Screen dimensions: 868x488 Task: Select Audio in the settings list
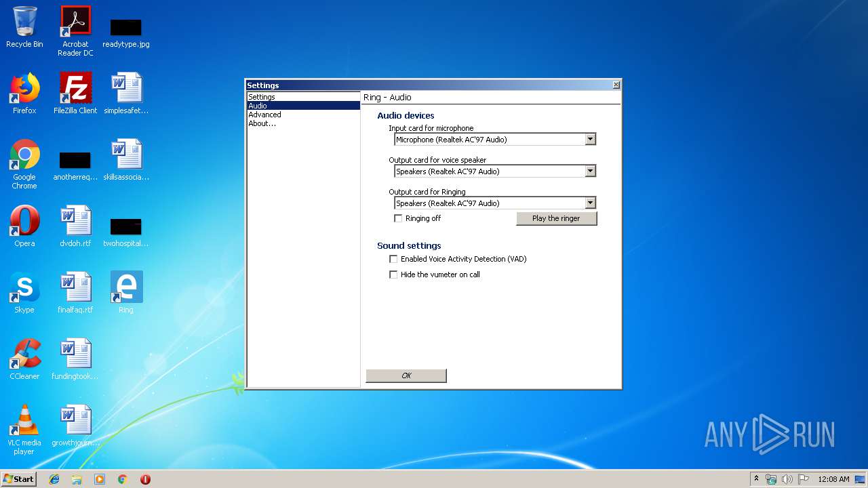coord(303,106)
